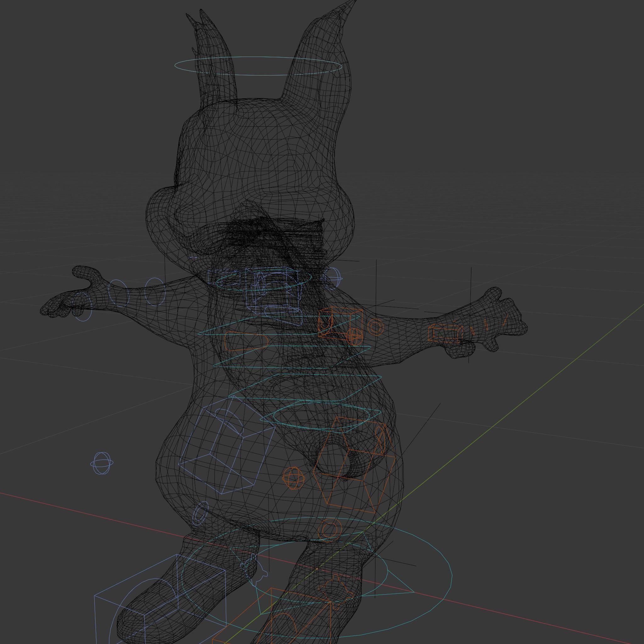Click the isolated blue sphere control beside the body
Image resolution: width=644 pixels, height=644 pixels.
point(102,463)
